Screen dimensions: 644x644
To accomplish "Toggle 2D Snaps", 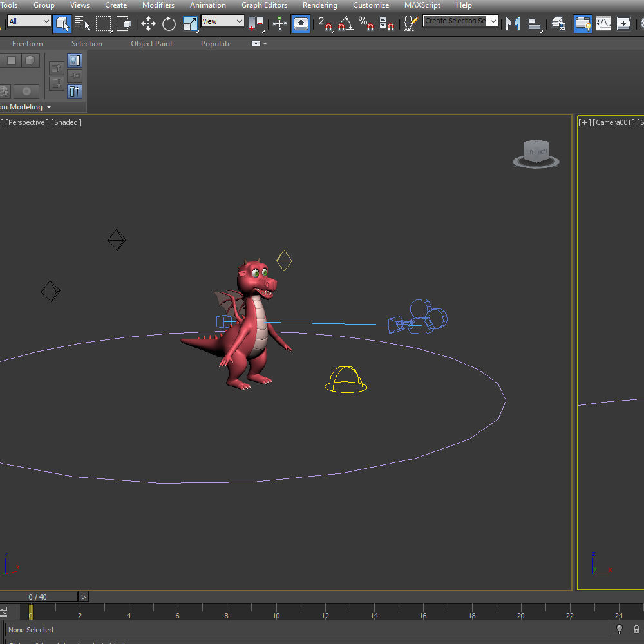I will (325, 23).
